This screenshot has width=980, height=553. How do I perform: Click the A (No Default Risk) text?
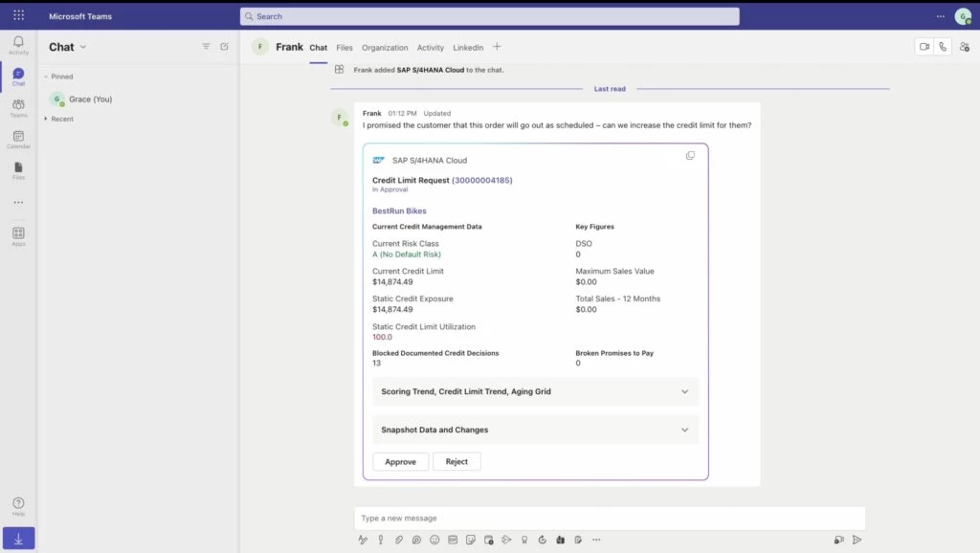click(407, 254)
